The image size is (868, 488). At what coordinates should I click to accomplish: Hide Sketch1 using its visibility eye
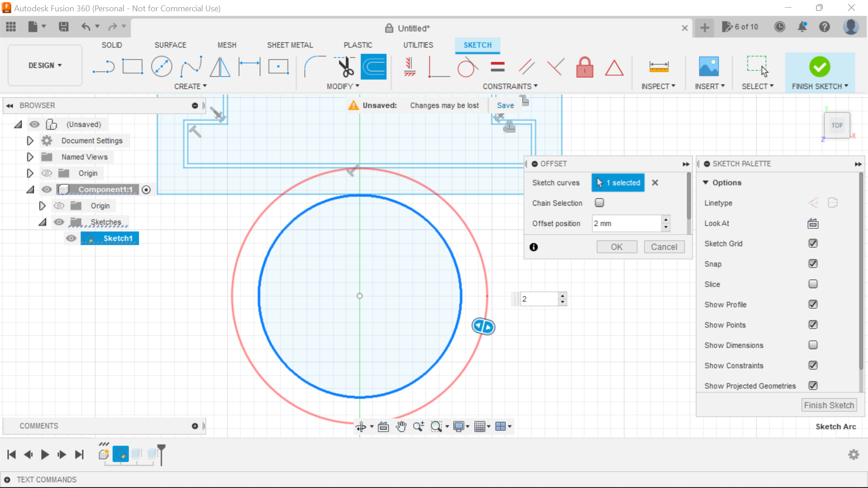pyautogui.click(x=71, y=238)
